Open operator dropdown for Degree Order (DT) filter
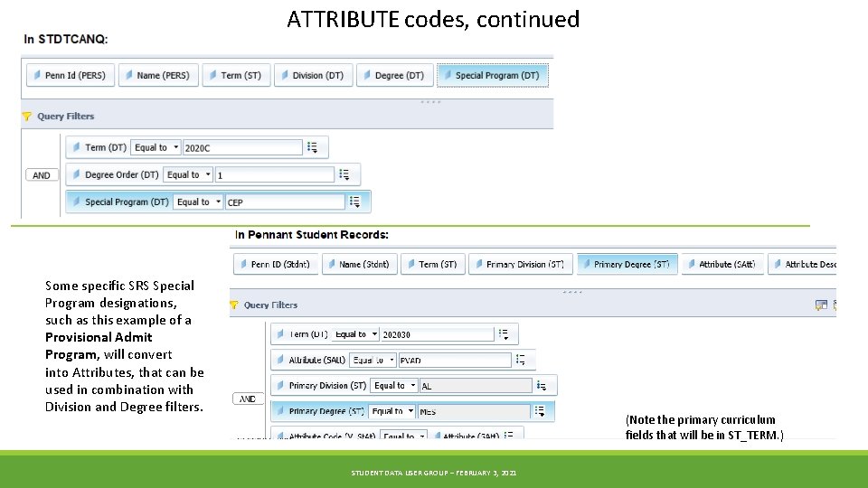868x488 pixels. coord(188,174)
